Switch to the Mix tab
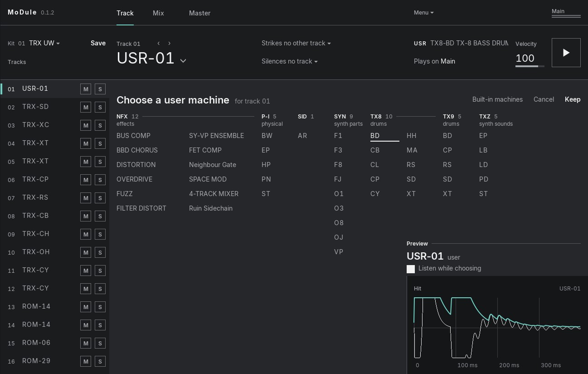 click(x=158, y=13)
